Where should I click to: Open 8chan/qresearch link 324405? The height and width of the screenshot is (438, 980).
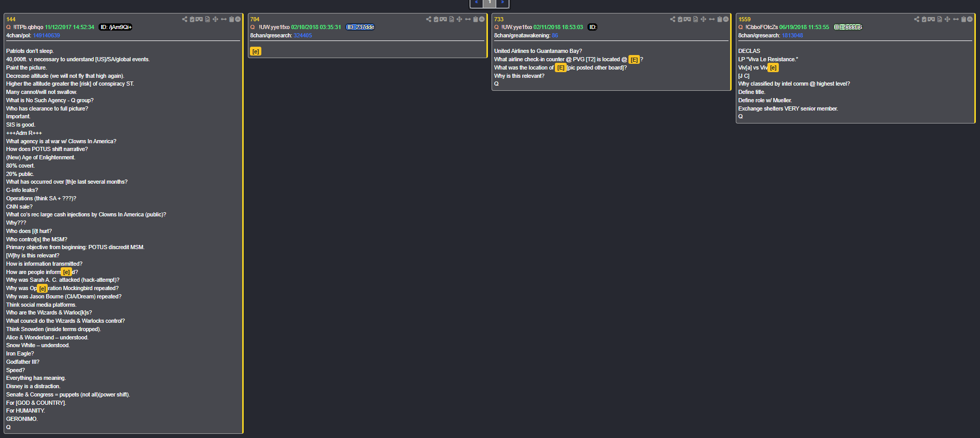point(303,35)
